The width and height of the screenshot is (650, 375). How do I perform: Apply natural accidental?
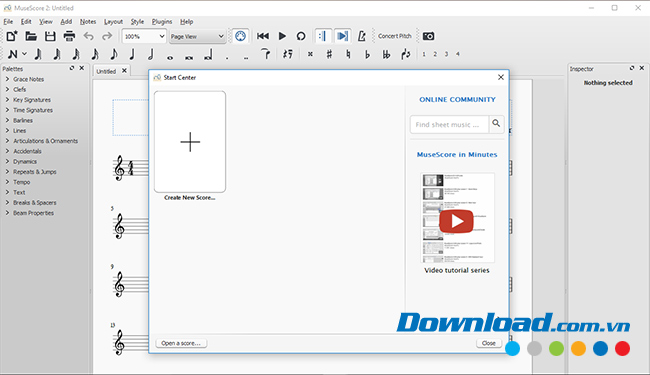coord(348,54)
